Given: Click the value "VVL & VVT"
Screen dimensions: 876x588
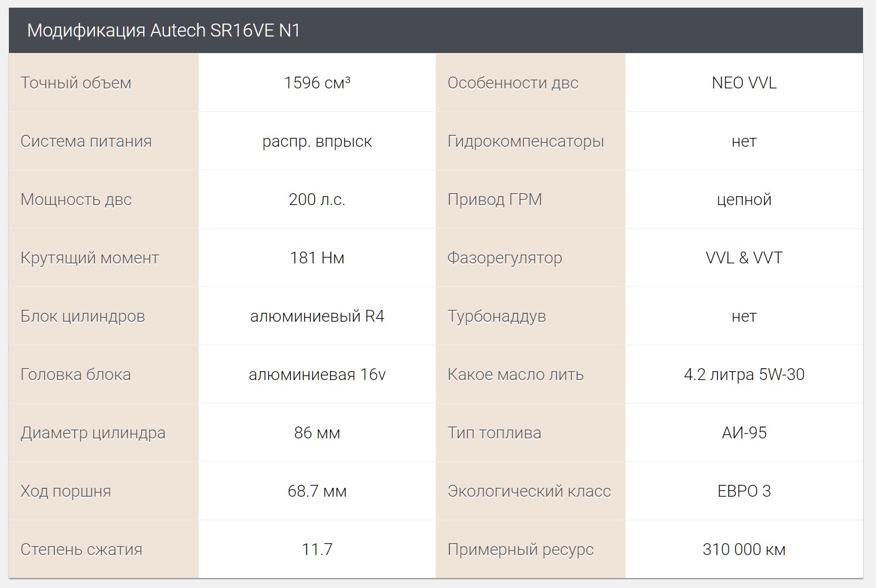Looking at the screenshot, I should 744,257.
